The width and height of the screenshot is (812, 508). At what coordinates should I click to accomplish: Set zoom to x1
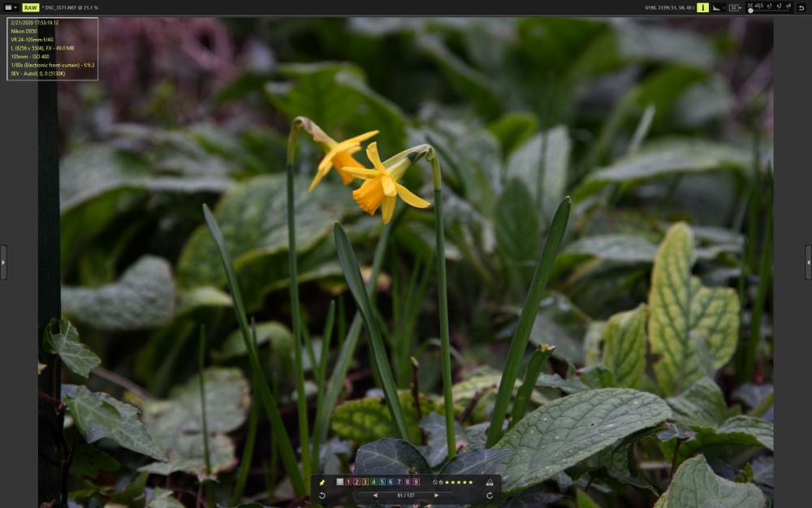(x=770, y=6)
